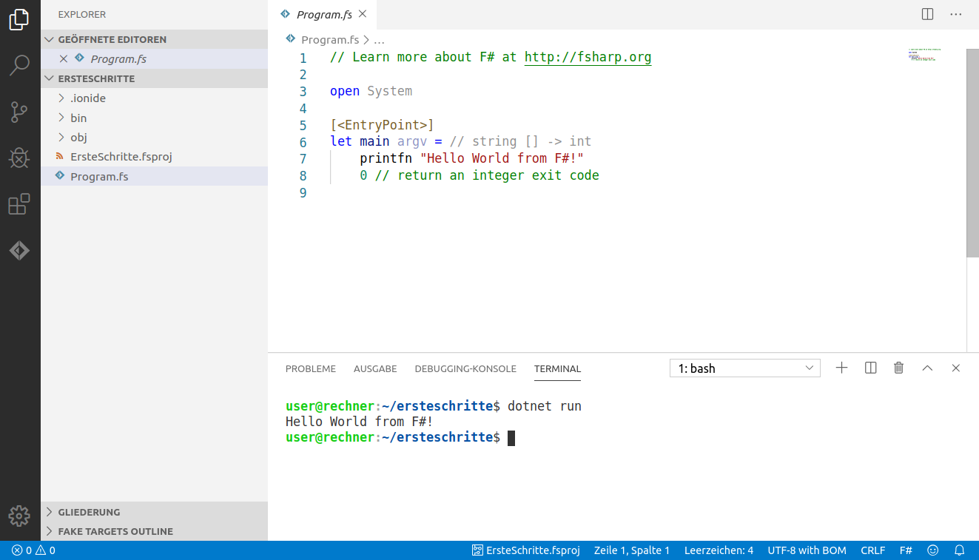This screenshot has height=560, width=979.
Task: Switch to the DEBUGGING-KONSOLE tab
Action: (465, 368)
